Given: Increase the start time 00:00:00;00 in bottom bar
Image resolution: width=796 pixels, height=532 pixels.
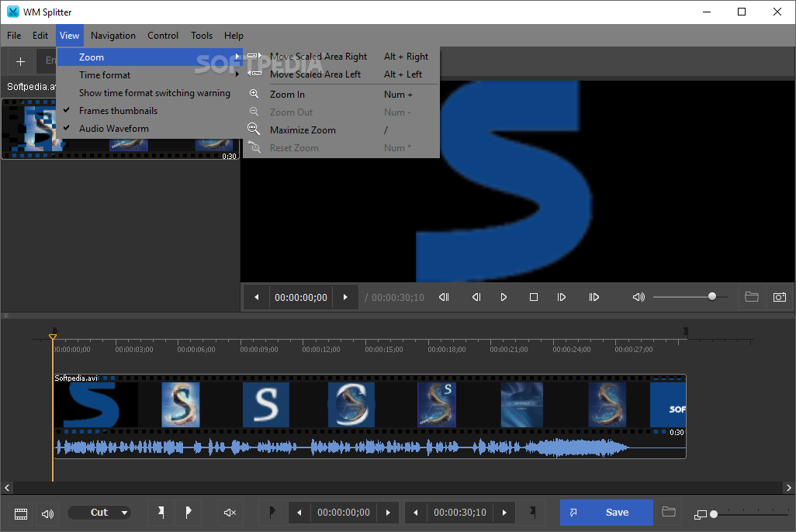Looking at the screenshot, I should click(389, 513).
